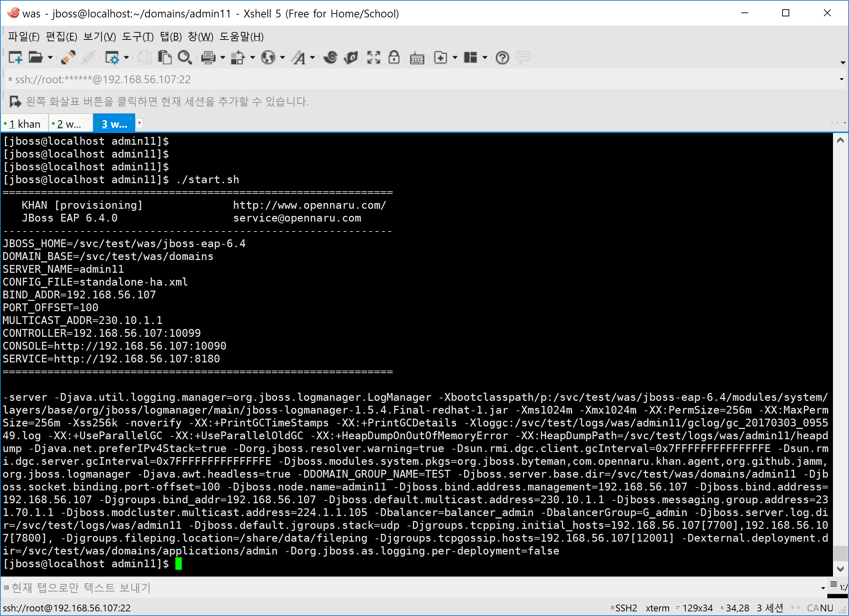Switch to the 1 khan tab
The image size is (849, 616).
[25, 124]
